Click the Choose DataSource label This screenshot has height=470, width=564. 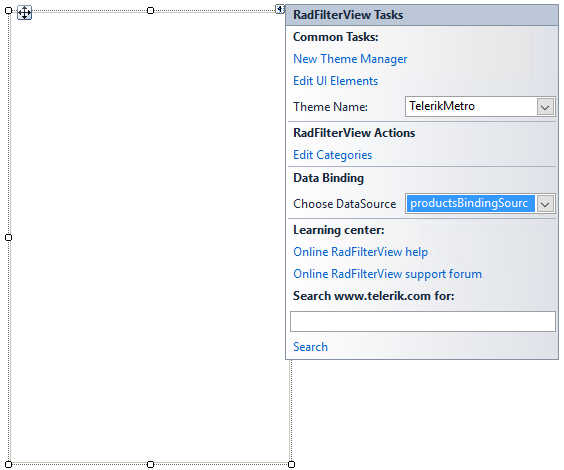pos(345,204)
